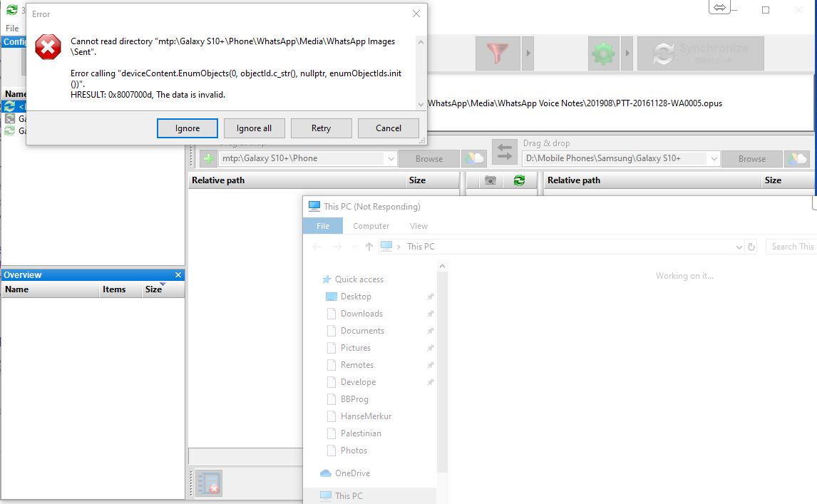The height and width of the screenshot is (504, 817).
Task: Click the left Size column header
Action: click(432, 180)
